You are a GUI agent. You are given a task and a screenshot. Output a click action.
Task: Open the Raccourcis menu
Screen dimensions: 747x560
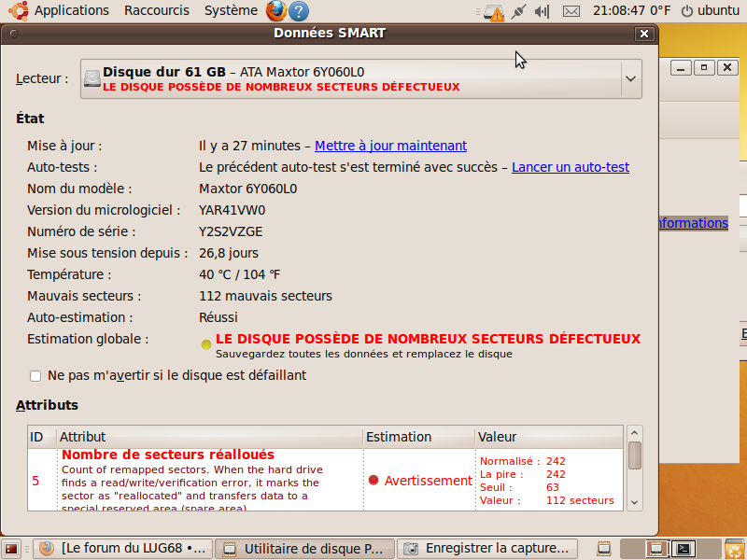point(156,11)
